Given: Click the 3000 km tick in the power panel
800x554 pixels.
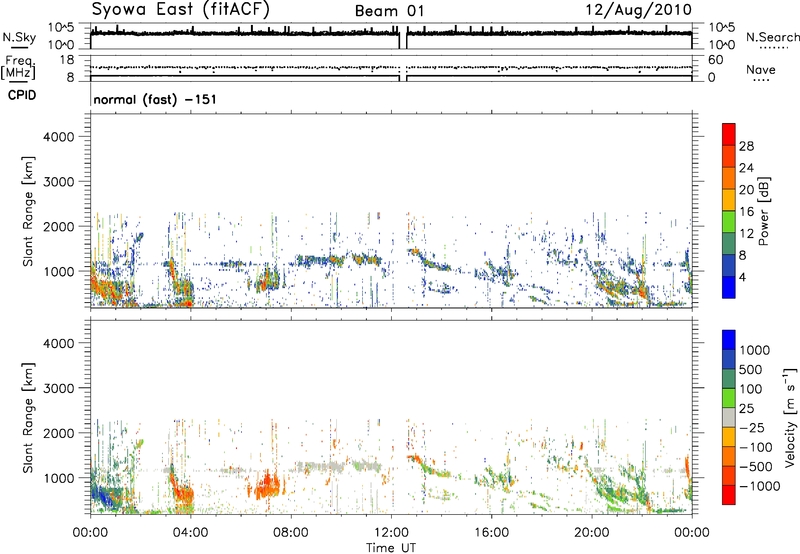Looking at the screenshot, I should [59, 182].
